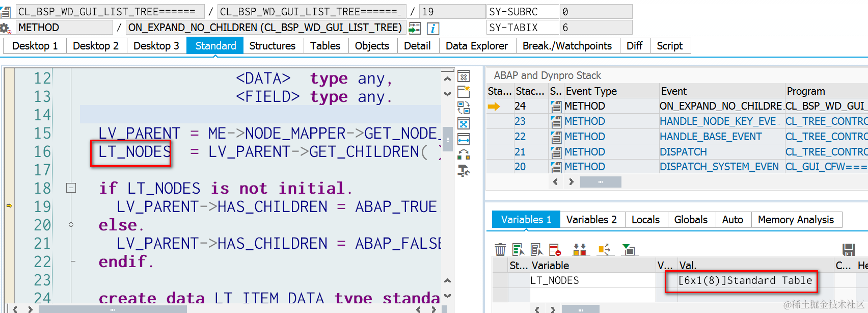Open the Globals variables tab

tap(691, 220)
